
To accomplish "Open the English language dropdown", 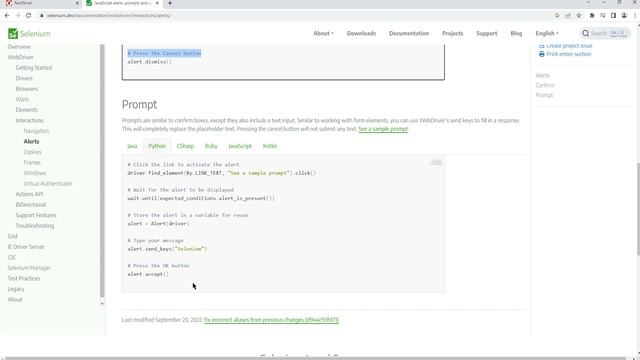I will tap(547, 33).
